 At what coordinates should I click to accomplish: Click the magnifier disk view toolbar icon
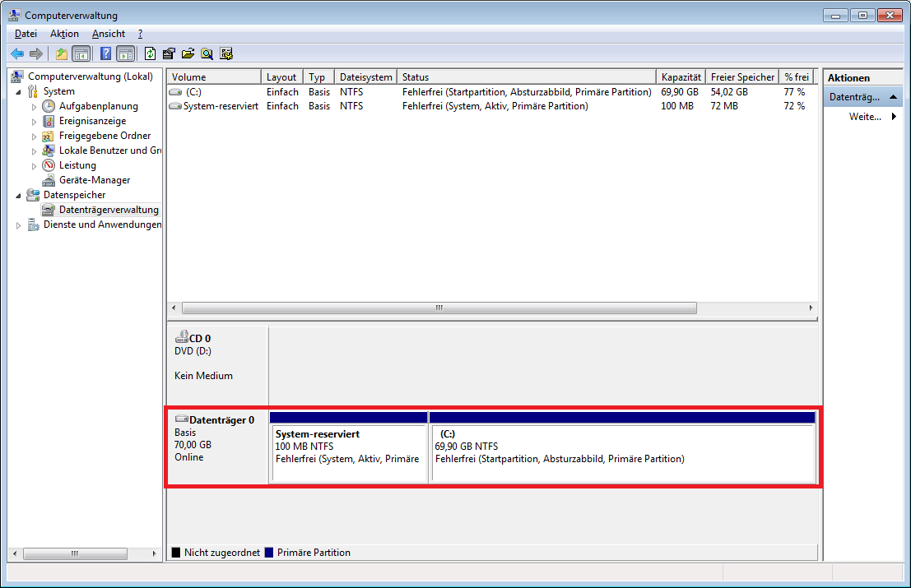click(207, 54)
